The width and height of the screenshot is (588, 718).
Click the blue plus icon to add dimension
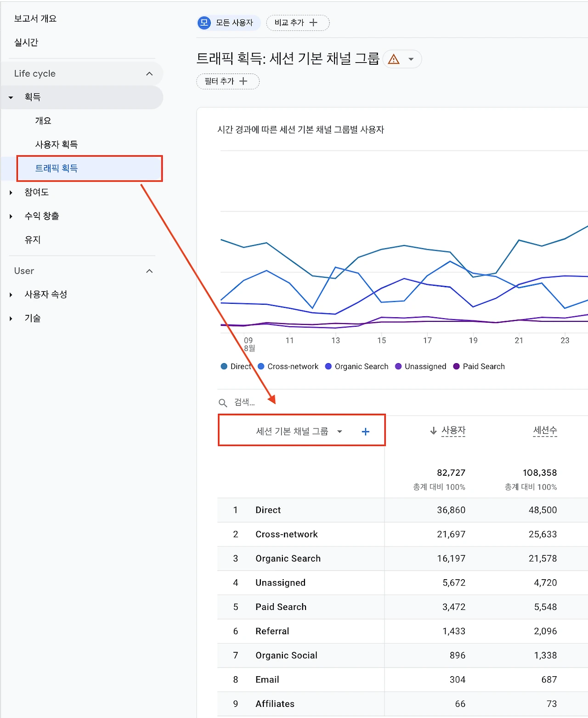coord(366,432)
